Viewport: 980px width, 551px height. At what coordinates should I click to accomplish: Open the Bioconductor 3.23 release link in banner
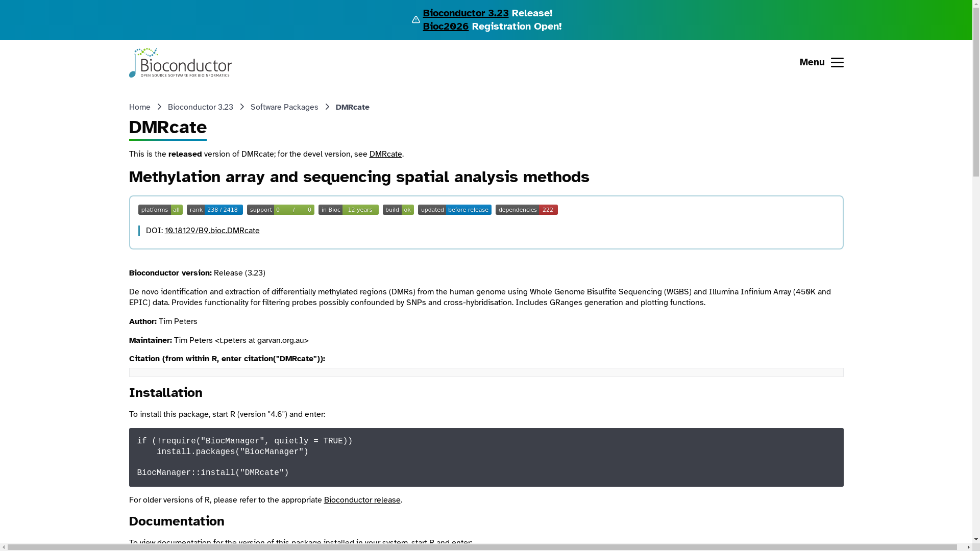465,13
